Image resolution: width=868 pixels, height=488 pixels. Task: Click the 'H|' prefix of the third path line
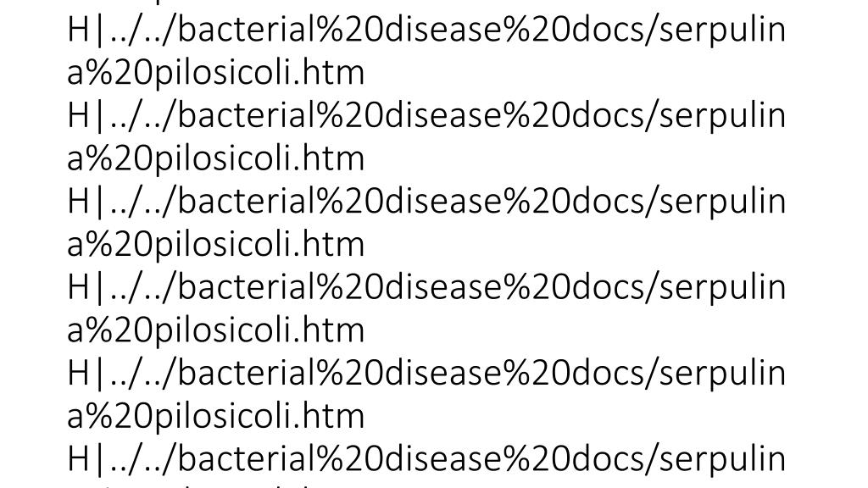(86, 202)
